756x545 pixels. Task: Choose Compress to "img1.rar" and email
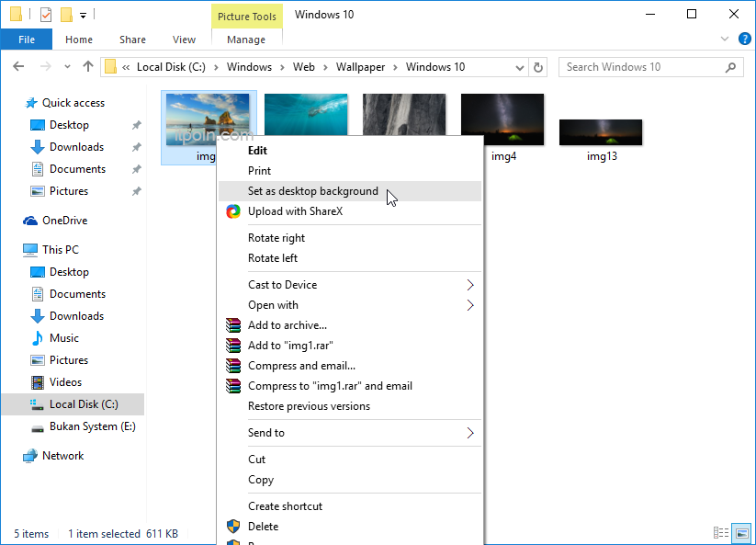(x=350, y=386)
